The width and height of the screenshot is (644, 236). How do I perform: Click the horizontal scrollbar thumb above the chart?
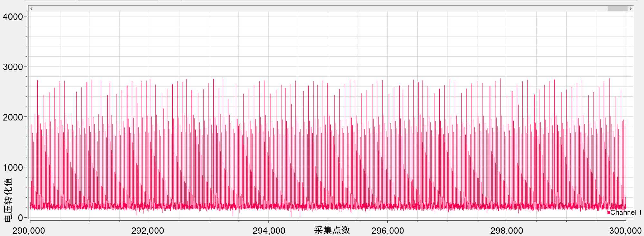pos(617,9)
